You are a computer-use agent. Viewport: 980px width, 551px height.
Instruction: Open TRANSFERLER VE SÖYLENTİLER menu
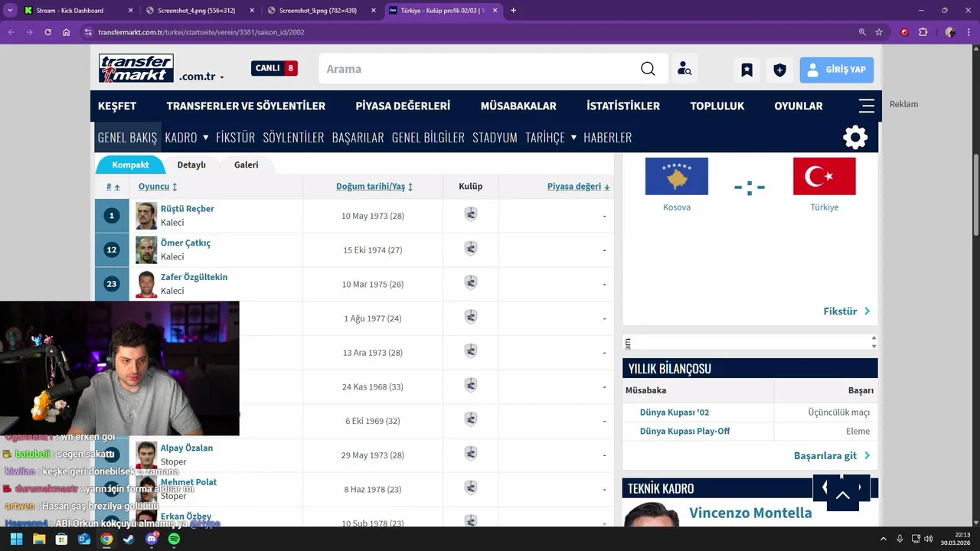246,106
